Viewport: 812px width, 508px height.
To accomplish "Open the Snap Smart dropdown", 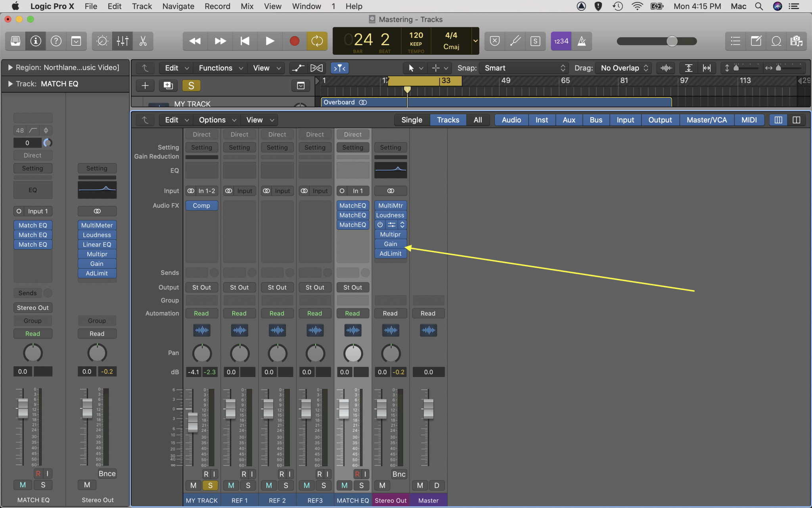I will coord(523,68).
